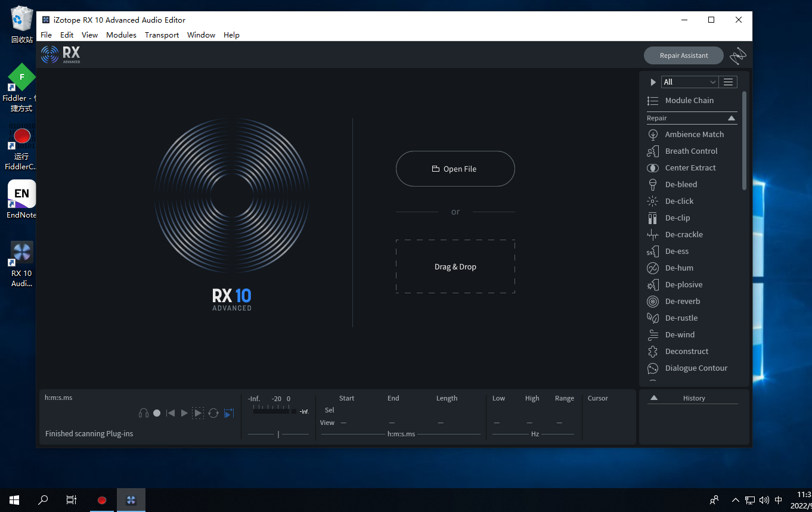
Task: Select the RX 10 Audio desktop shortcut
Action: [x=22, y=264]
